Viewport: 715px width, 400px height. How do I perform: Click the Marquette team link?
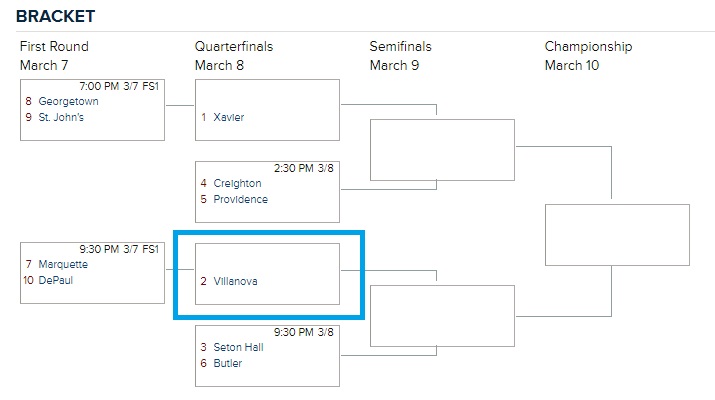(x=63, y=265)
